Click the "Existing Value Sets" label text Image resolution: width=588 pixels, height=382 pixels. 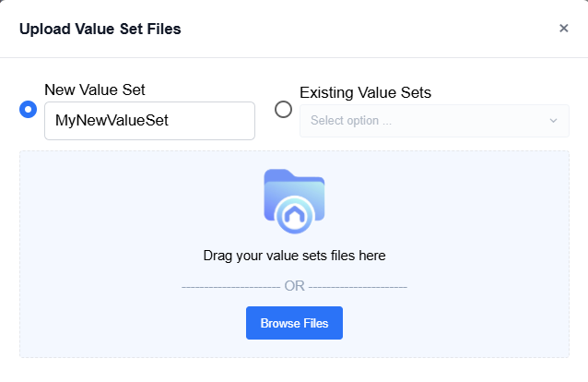tap(365, 92)
